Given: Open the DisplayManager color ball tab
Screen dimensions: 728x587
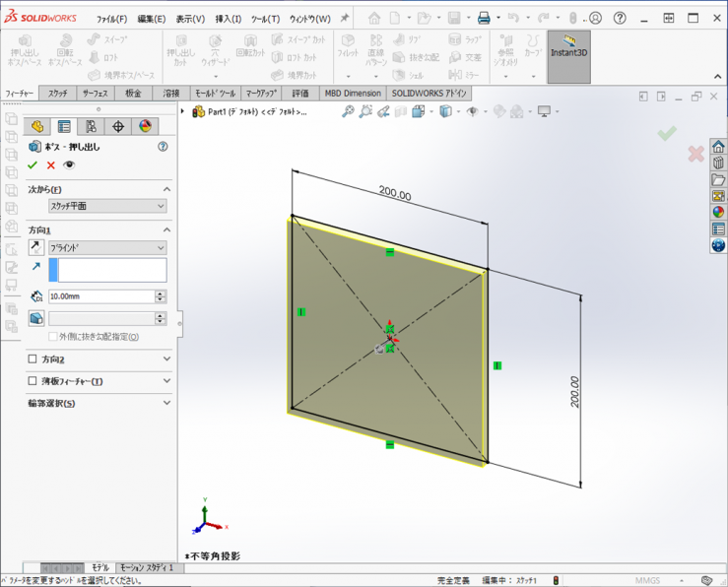Looking at the screenshot, I should (x=145, y=126).
